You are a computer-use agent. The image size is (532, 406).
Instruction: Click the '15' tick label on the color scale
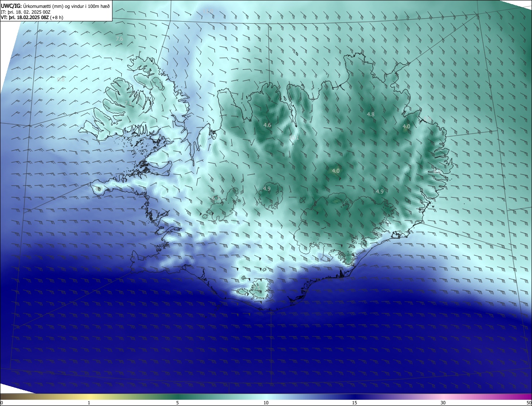355,403
